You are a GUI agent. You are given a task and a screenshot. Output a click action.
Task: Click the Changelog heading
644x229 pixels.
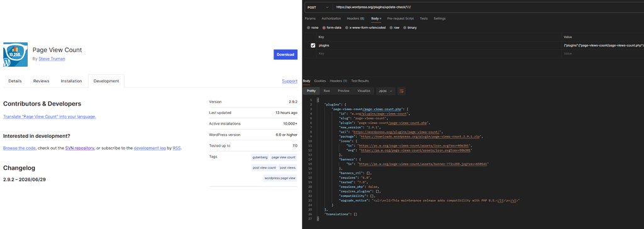[x=19, y=168]
